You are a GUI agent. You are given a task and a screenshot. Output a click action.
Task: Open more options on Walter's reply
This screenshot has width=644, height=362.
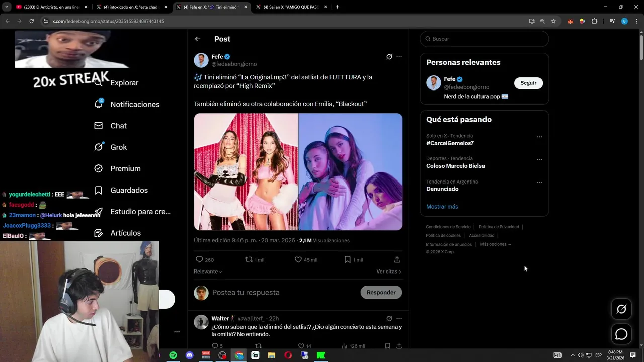(399, 318)
